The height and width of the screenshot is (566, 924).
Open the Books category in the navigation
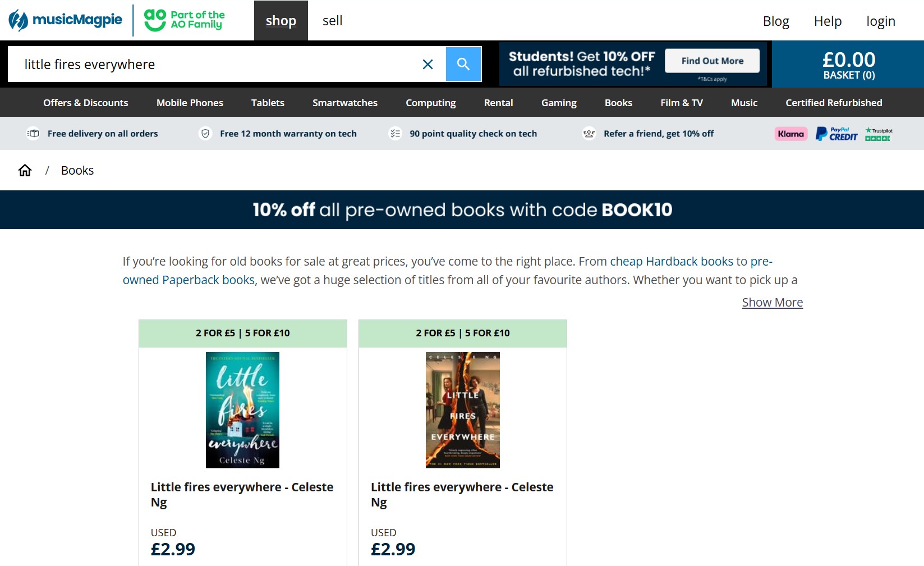pyautogui.click(x=618, y=102)
